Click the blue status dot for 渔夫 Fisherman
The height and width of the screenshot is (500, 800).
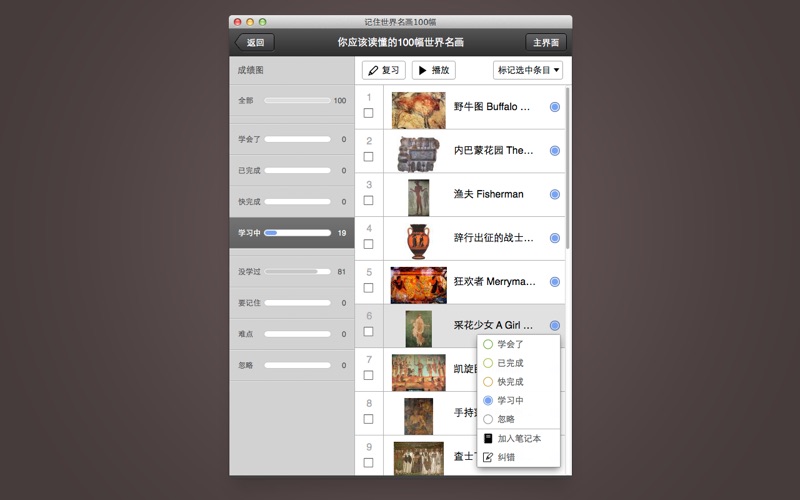pos(555,194)
